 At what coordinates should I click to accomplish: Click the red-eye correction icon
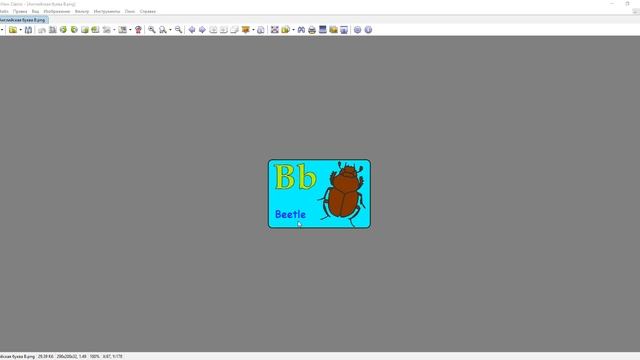tap(138, 30)
